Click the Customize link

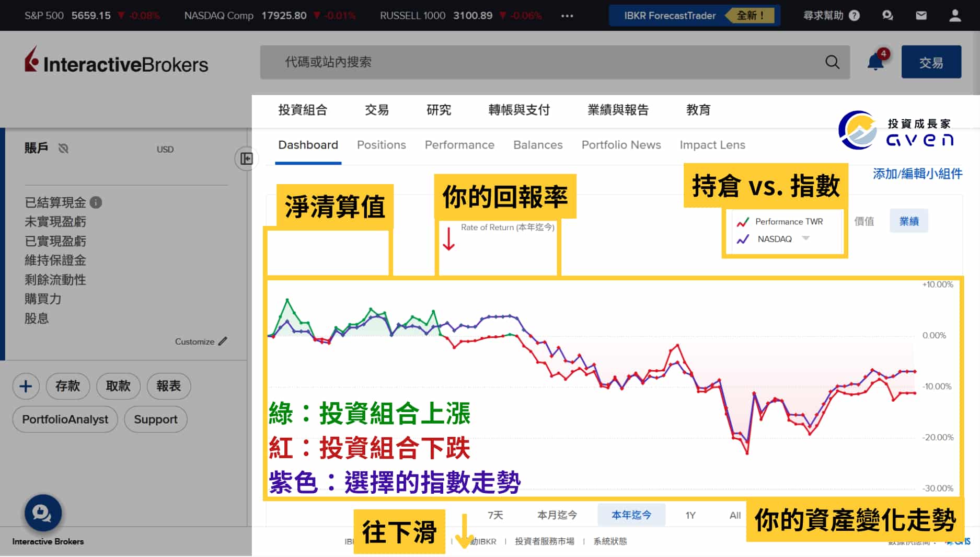click(x=194, y=342)
